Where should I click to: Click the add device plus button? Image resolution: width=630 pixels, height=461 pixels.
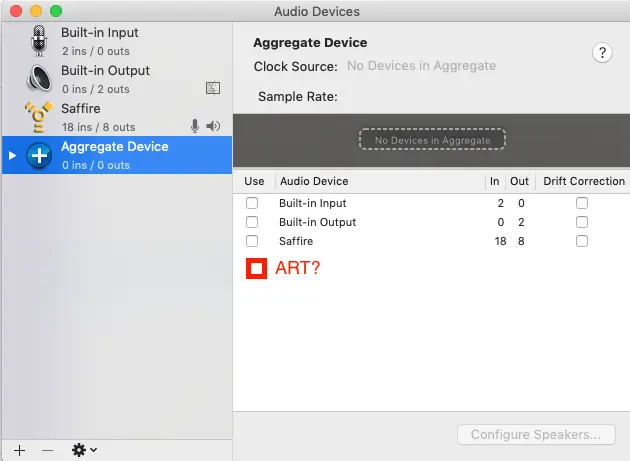[x=19, y=450]
